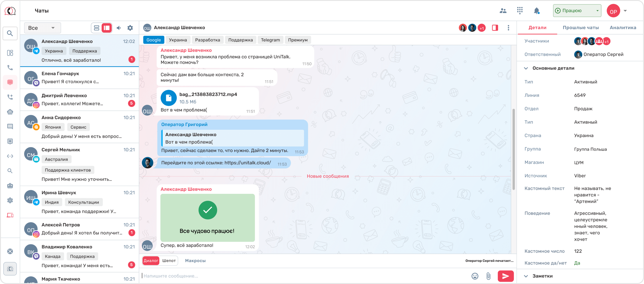Open the emoji picker icon
This screenshot has width=644, height=284.
point(475,276)
